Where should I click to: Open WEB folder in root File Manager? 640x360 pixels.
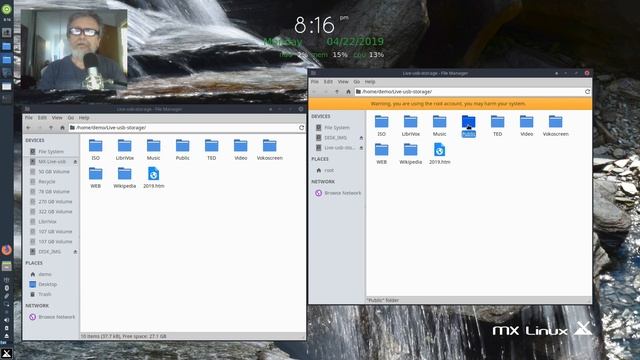coord(382,153)
